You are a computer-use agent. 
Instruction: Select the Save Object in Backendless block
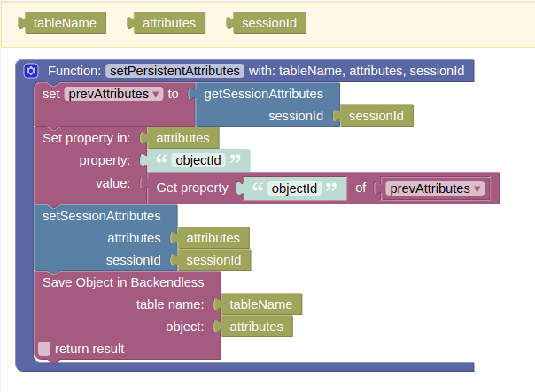[x=123, y=282]
